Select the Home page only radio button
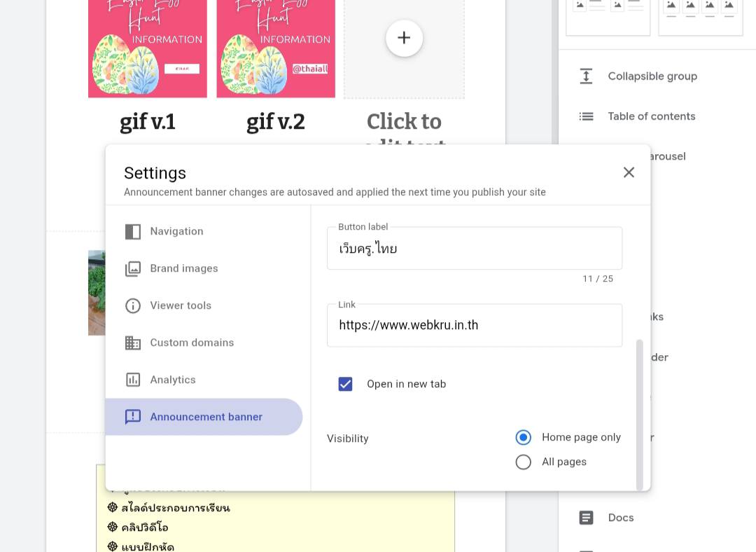 523,437
